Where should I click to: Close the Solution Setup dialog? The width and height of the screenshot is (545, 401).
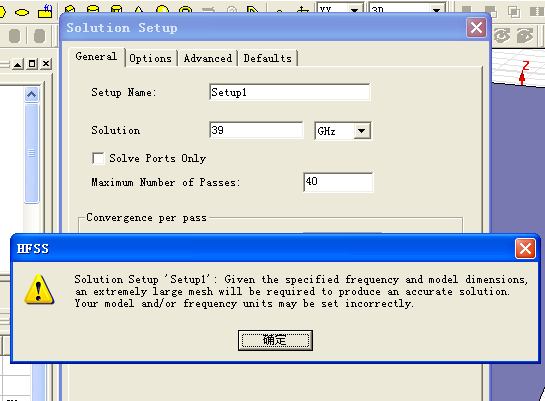[476, 27]
